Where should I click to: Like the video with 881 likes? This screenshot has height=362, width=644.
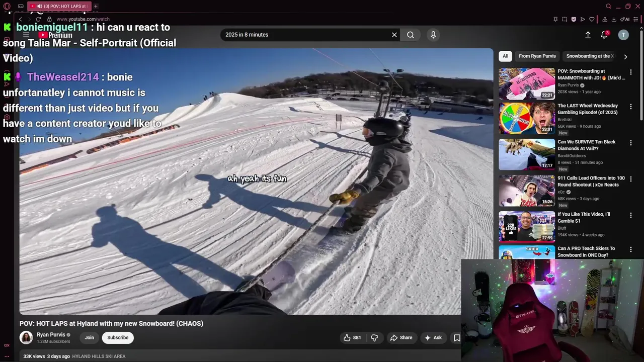(352, 338)
